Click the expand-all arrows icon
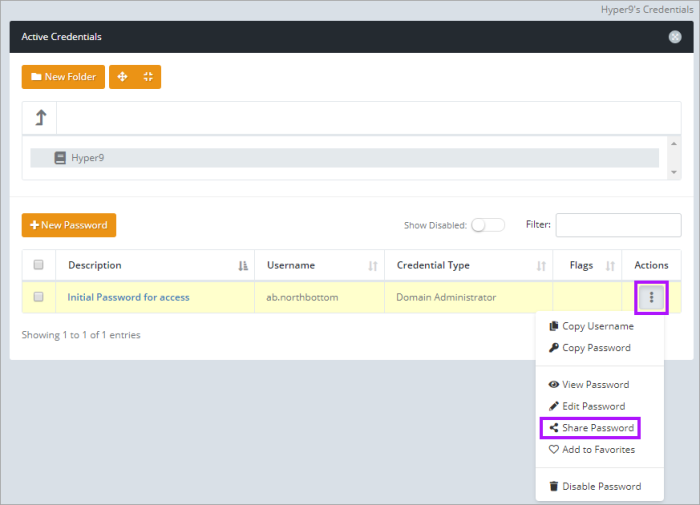700x505 pixels. click(x=122, y=77)
